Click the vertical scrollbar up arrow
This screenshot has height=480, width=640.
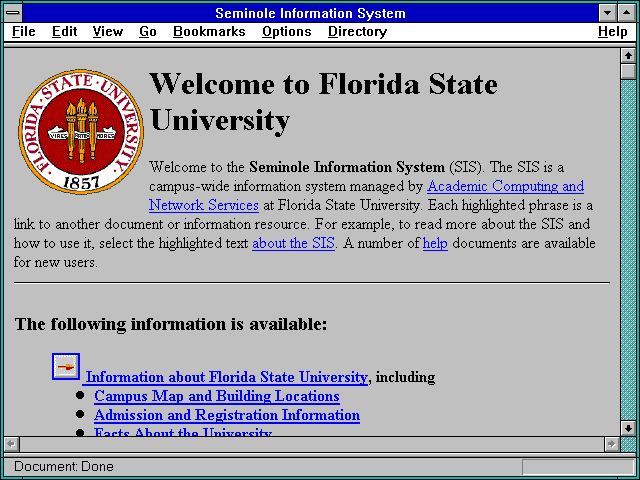click(x=628, y=56)
